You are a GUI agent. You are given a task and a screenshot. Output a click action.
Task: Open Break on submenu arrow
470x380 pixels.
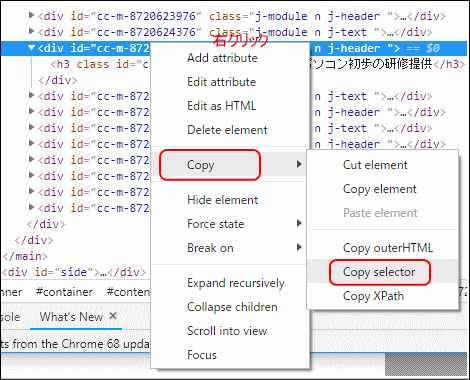299,247
